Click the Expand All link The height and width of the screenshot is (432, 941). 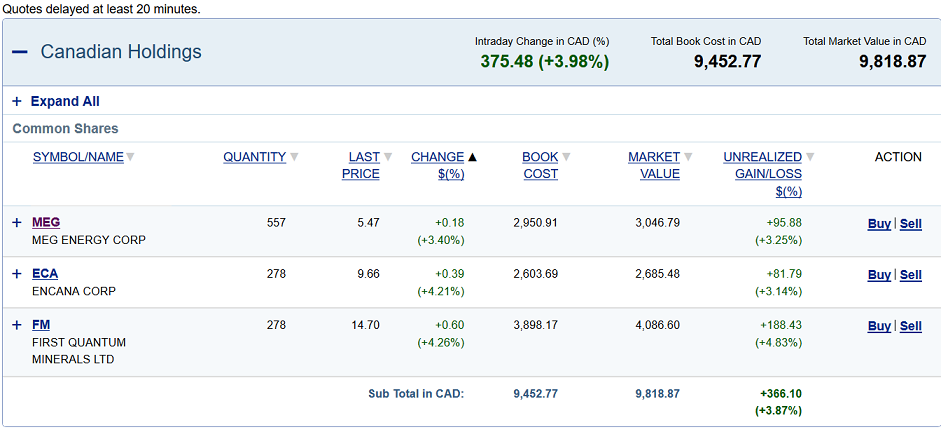(65, 101)
